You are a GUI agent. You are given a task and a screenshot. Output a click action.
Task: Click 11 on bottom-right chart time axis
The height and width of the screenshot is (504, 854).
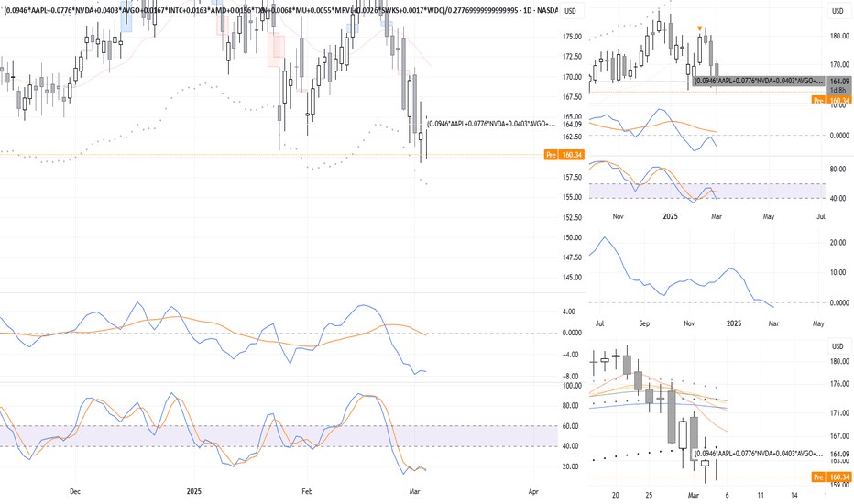click(761, 495)
